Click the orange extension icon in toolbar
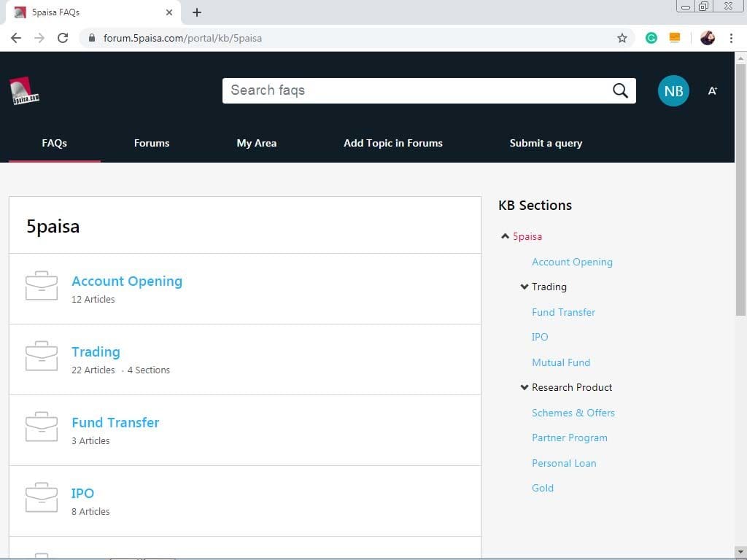Screen dimensions: 747x560 (675, 38)
